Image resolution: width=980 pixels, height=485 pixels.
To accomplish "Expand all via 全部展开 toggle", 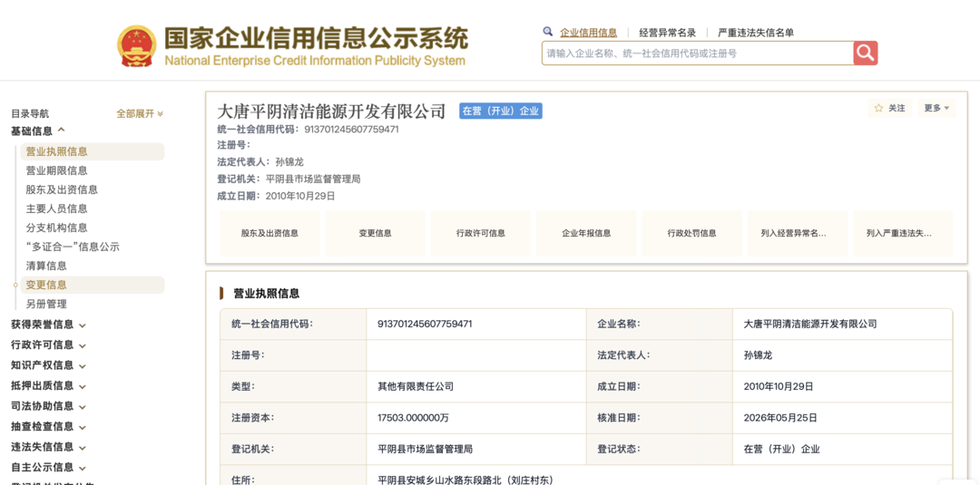I will (x=140, y=113).
